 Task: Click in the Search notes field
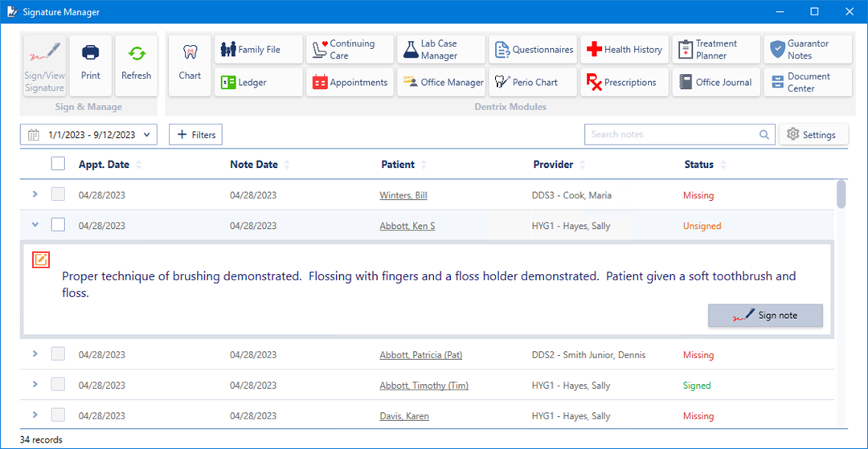tap(671, 134)
